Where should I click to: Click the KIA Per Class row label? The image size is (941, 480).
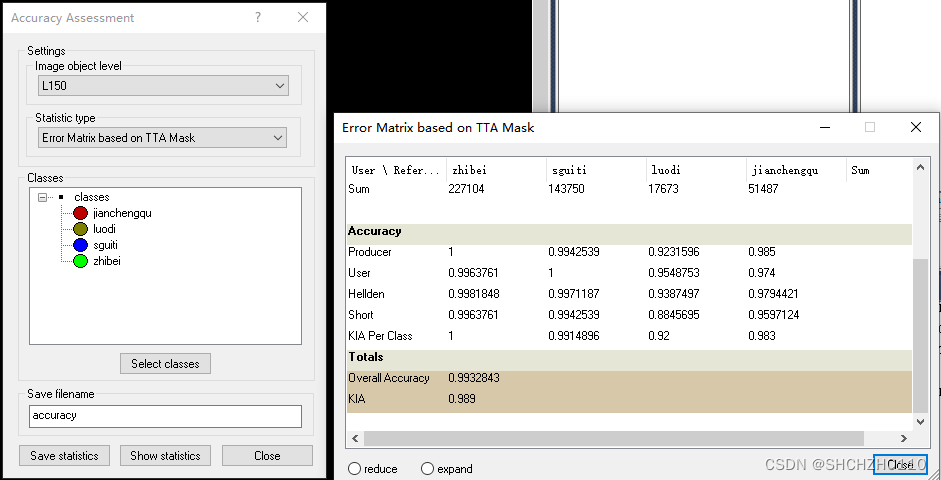click(x=380, y=336)
